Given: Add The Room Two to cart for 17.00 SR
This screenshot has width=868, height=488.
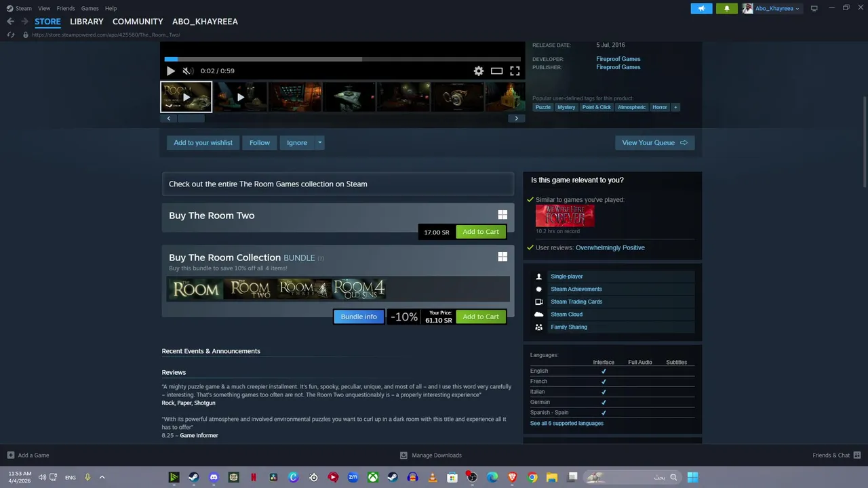Looking at the screenshot, I should (x=481, y=232).
